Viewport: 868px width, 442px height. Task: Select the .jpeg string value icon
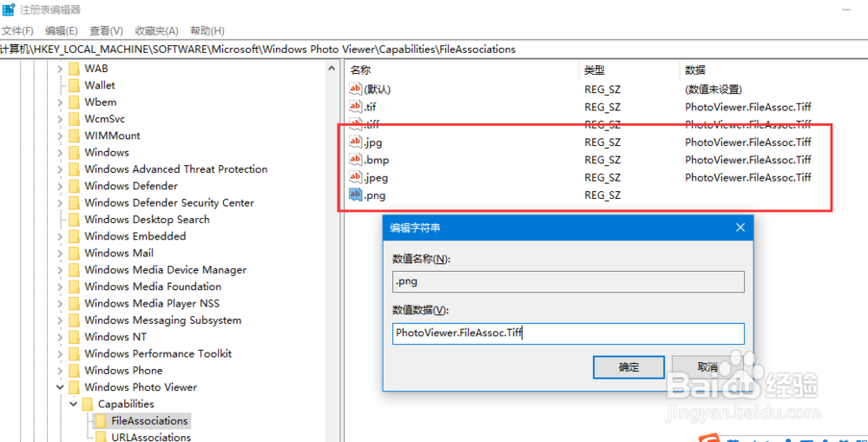[355, 178]
